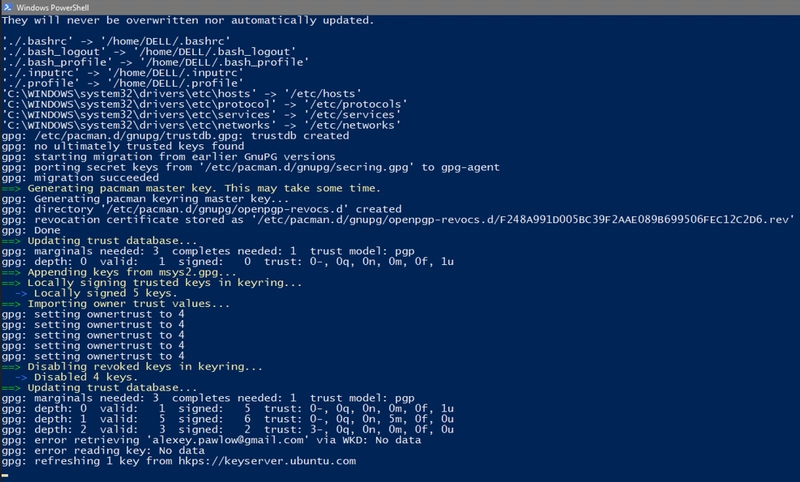Screen dimensions: 800x482
Task: Click the 'migration succeeded' line
Action: (x=80, y=178)
